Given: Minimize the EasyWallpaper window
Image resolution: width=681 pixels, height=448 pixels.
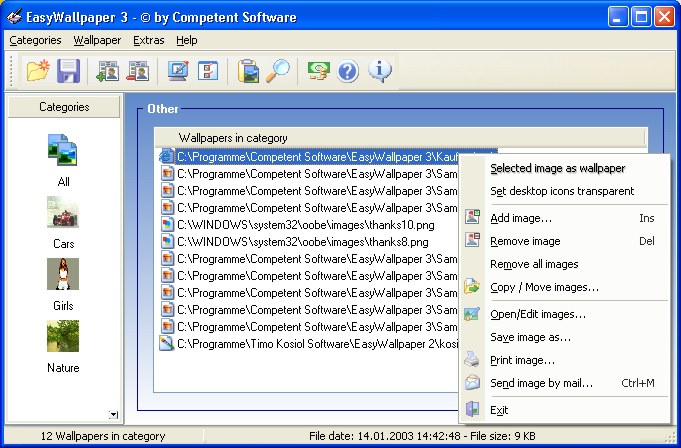Looking at the screenshot, I should (618, 17).
